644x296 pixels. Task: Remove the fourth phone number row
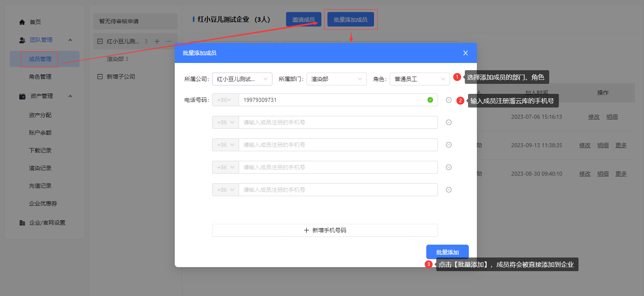click(449, 167)
